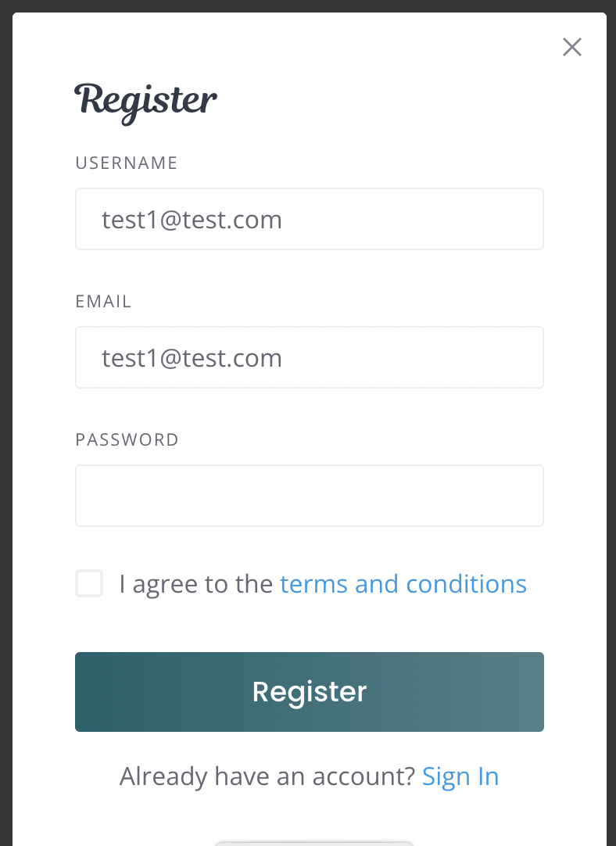Place cursor on test1@test.com text in Username
The height and width of the screenshot is (846, 616).
coord(192,220)
